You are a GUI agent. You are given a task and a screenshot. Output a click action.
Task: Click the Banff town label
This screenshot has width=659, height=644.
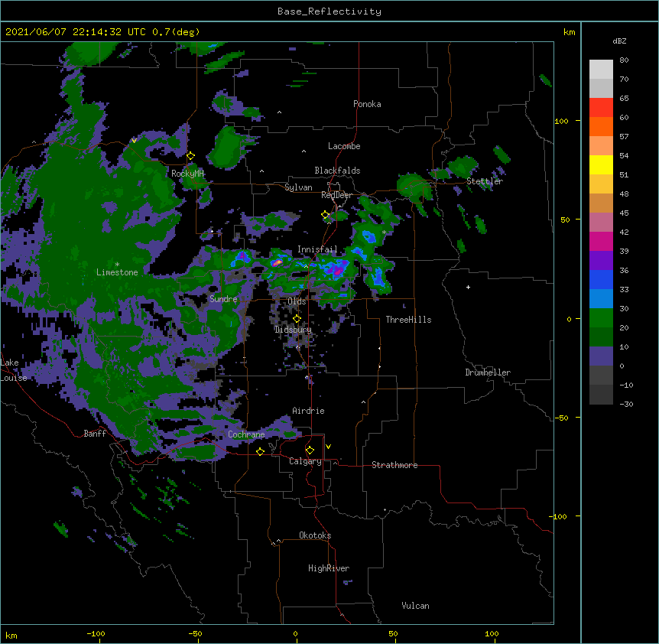95,434
